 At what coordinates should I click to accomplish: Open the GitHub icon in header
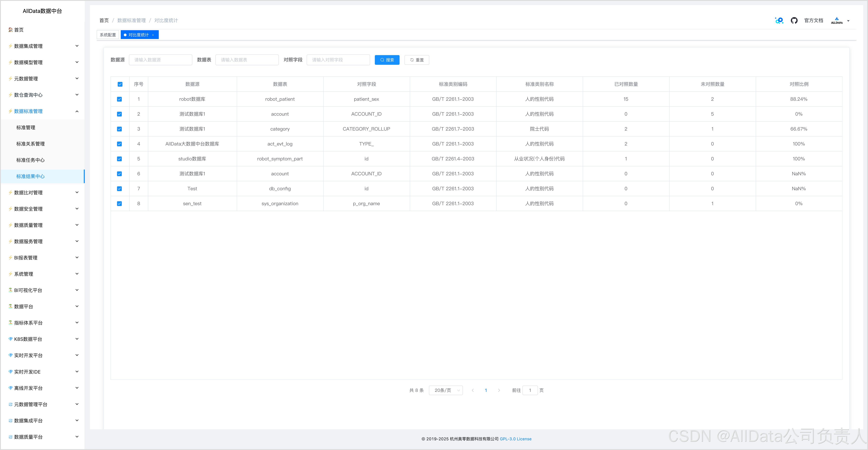[x=794, y=21]
